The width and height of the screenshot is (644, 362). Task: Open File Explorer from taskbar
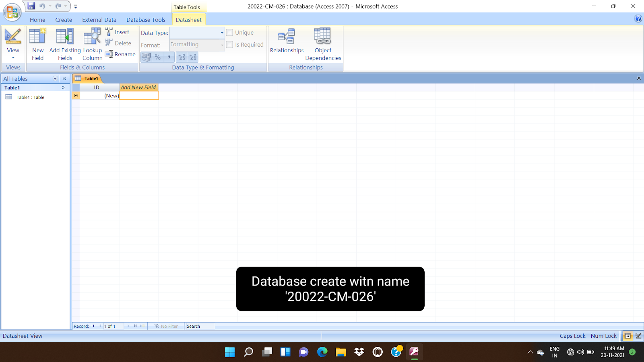(341, 352)
